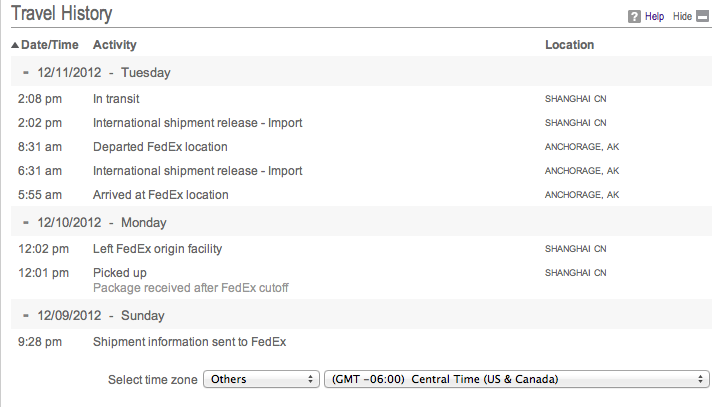Image resolution: width=722 pixels, height=407 pixels.
Task: Open the Others time zone region dropdown
Action: tap(260, 379)
